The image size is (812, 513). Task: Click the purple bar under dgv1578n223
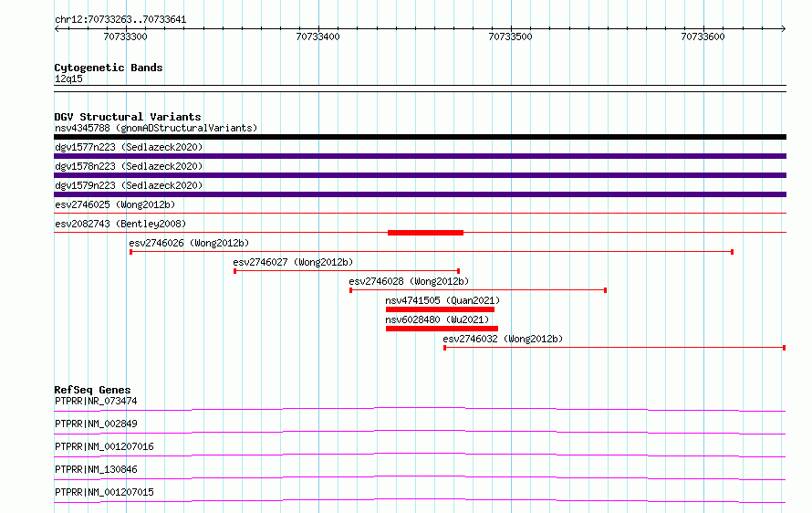[420, 175]
